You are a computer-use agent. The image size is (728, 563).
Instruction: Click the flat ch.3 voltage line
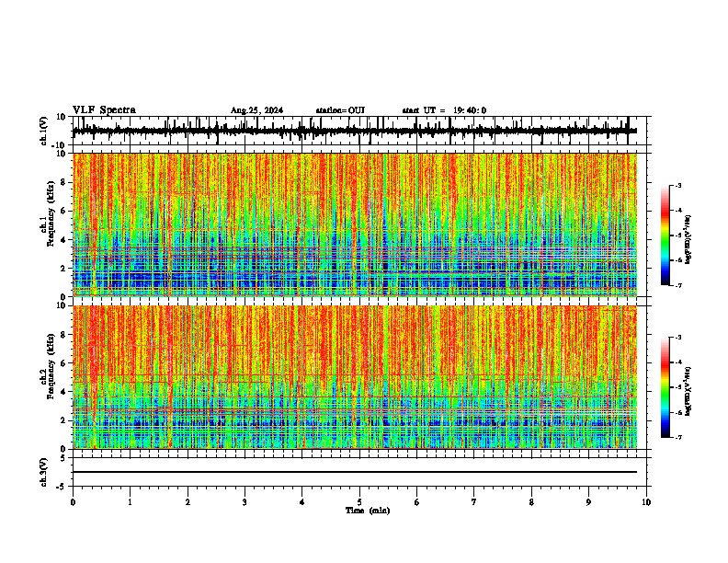pyautogui.click(x=355, y=472)
